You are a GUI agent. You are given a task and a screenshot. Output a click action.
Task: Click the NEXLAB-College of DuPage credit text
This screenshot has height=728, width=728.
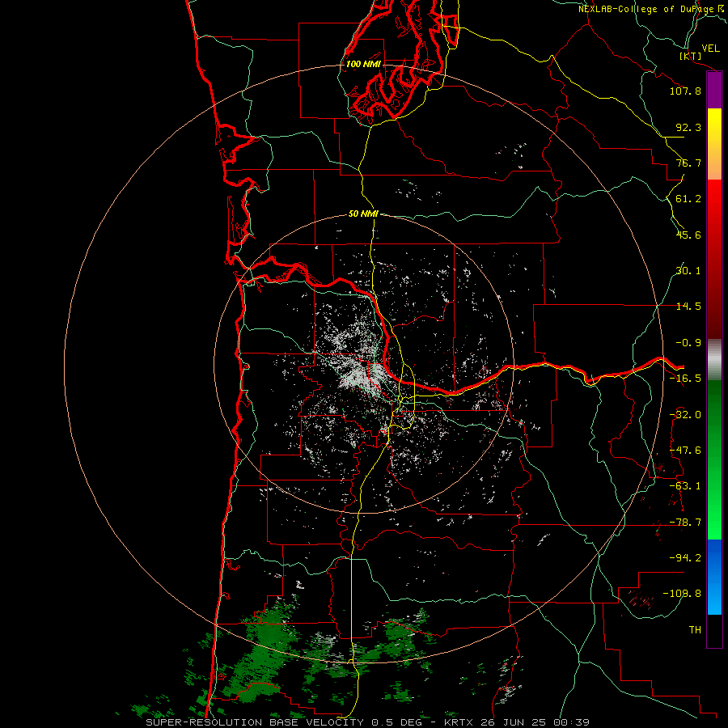click(646, 9)
